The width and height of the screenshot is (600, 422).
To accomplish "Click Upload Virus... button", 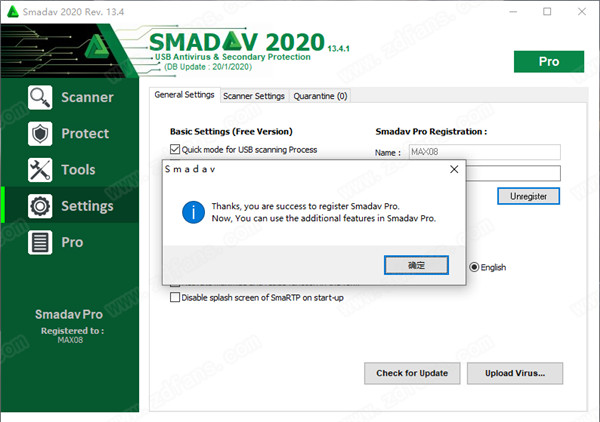I will (x=515, y=373).
